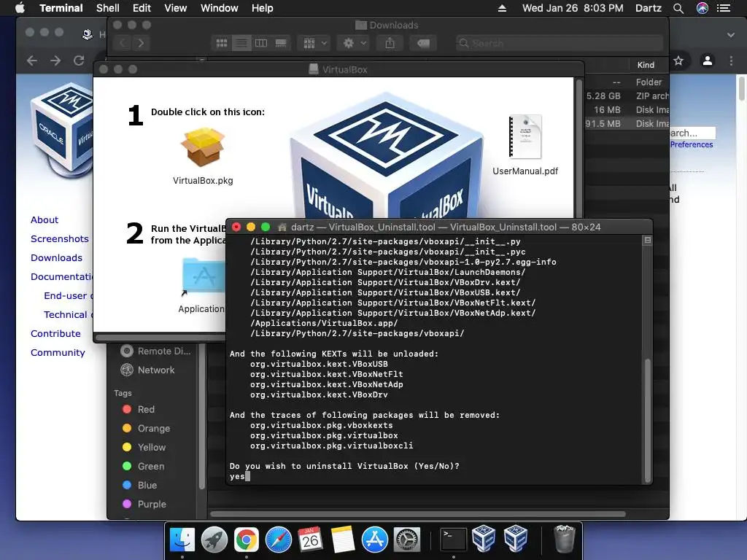
Task: Open Notes from the Dock
Action: click(343, 540)
